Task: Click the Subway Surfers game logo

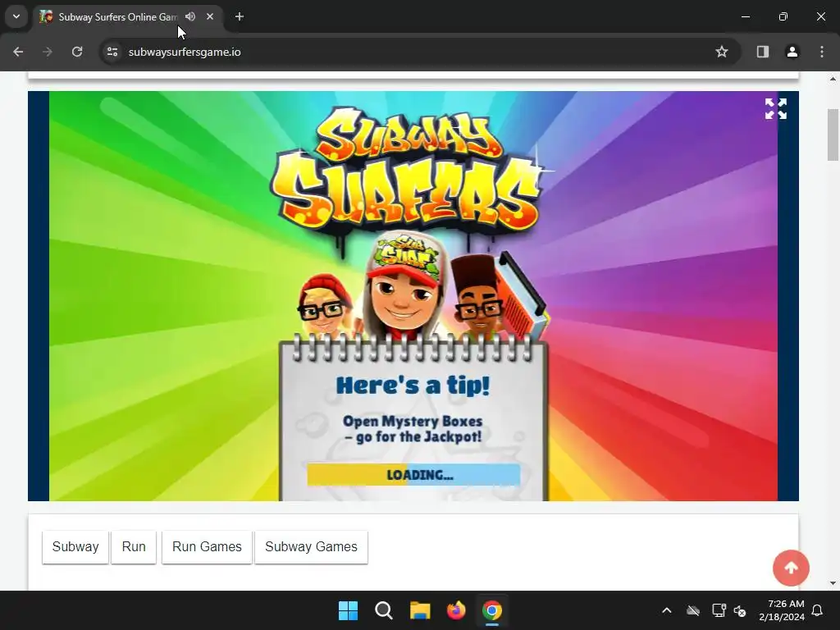Action: point(412,171)
